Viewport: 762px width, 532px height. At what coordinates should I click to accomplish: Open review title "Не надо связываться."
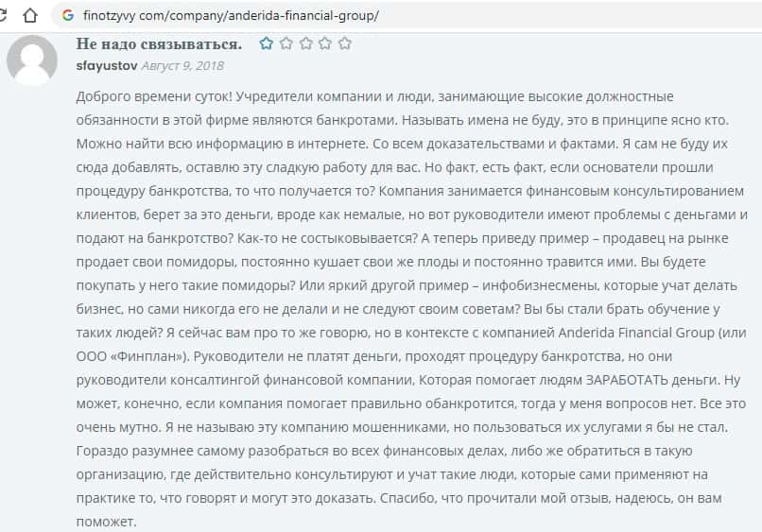point(158,44)
